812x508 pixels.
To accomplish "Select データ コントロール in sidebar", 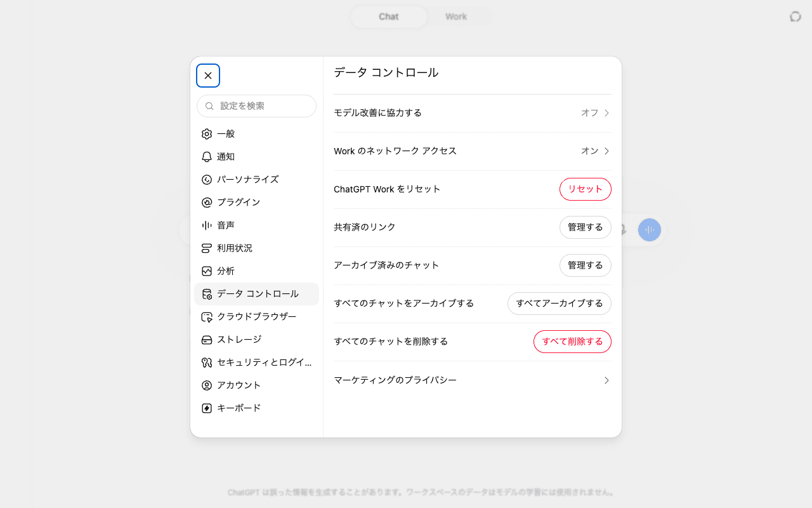I will tap(256, 294).
